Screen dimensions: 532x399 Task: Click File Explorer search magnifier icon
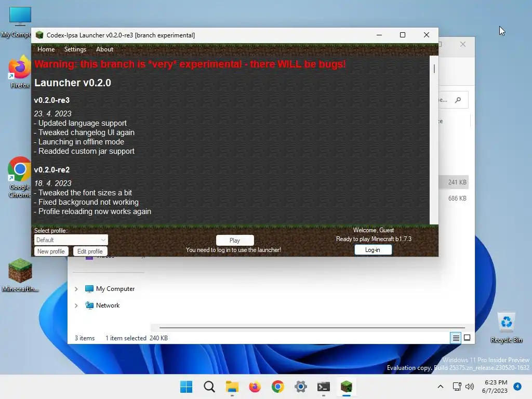(x=458, y=100)
